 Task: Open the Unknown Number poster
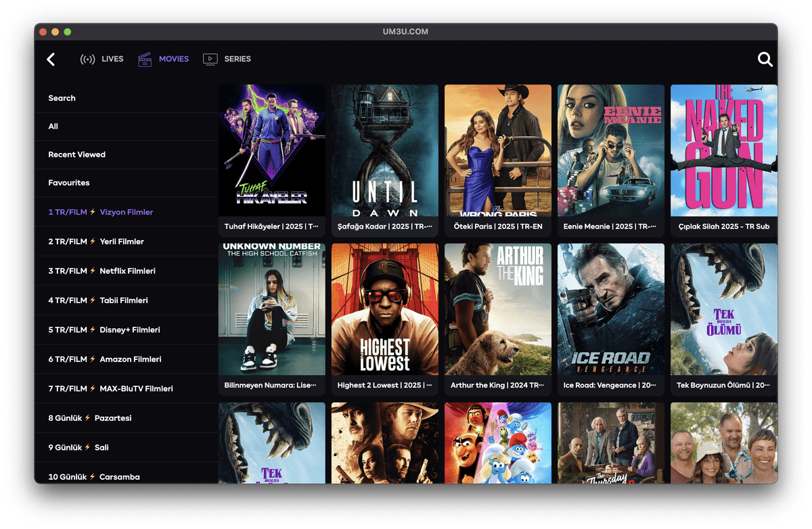[272, 309]
